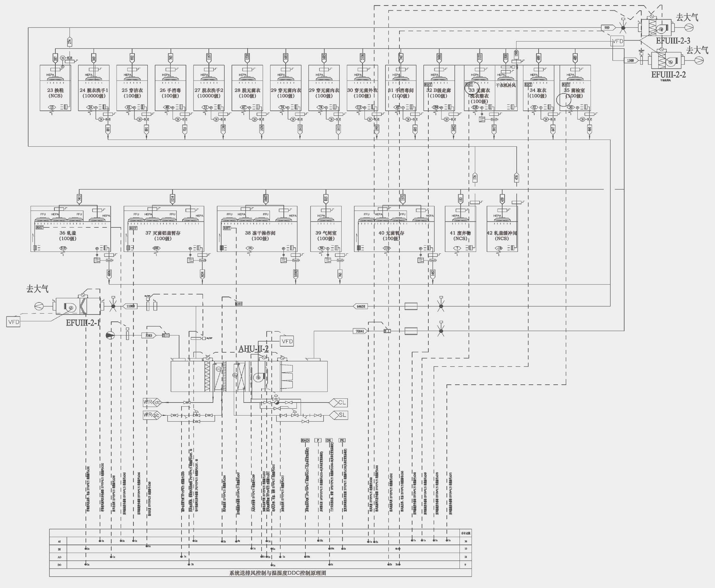Click the AHU-II-2 unit label
The height and width of the screenshot is (588, 715).
pyautogui.click(x=253, y=349)
